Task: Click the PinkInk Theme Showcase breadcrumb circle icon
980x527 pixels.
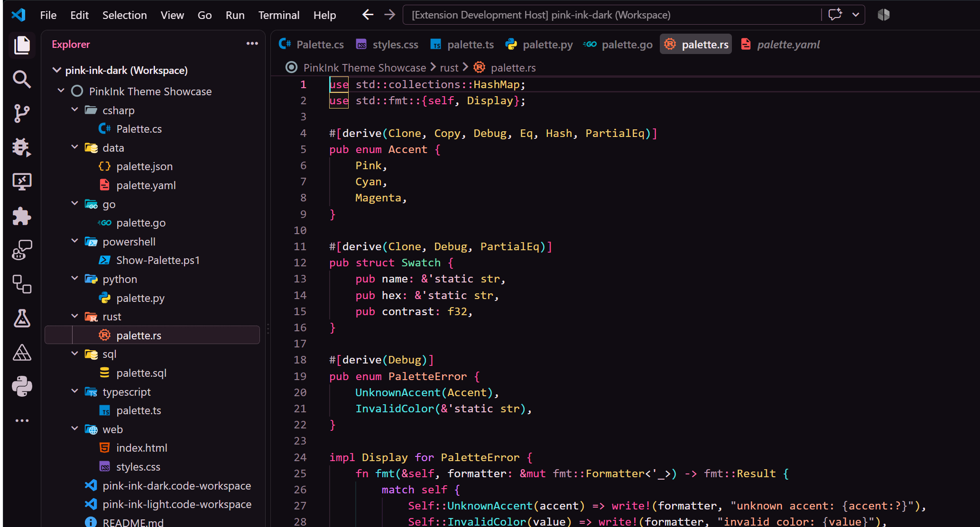Action: pyautogui.click(x=291, y=67)
